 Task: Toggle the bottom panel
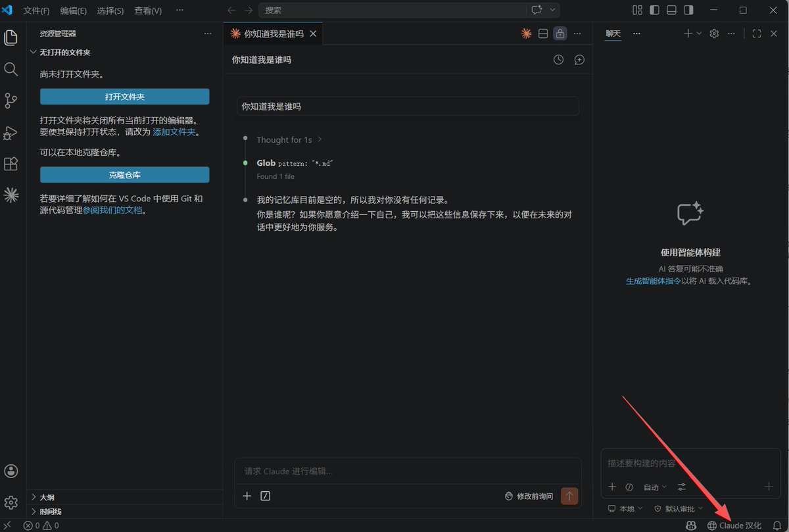tap(671, 11)
